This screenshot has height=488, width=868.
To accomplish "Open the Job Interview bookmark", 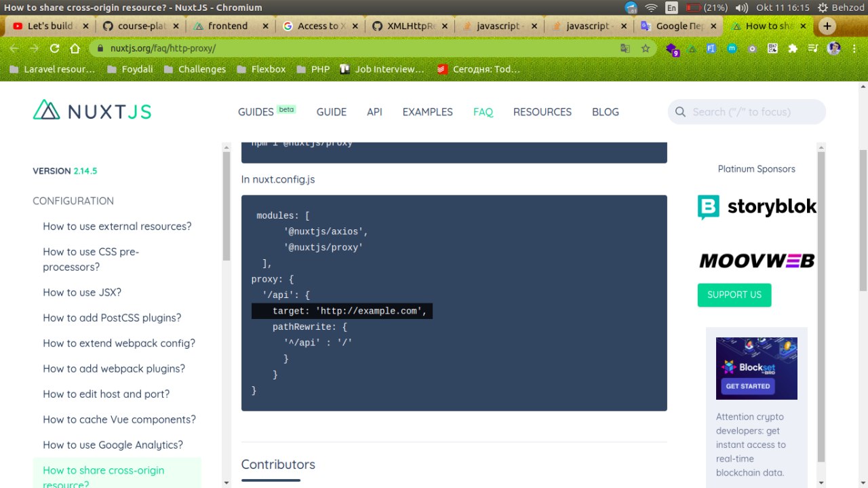I will point(382,69).
